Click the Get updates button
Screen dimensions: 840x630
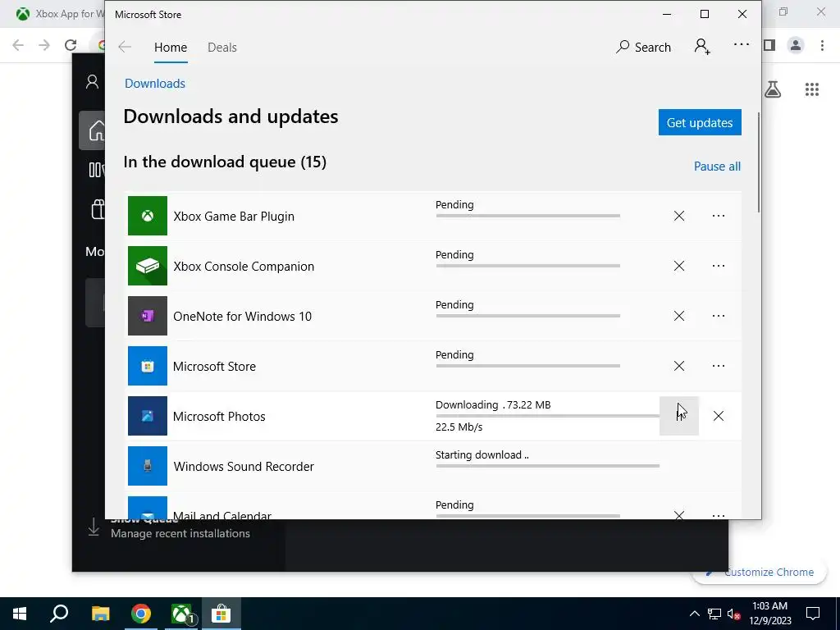click(x=700, y=123)
